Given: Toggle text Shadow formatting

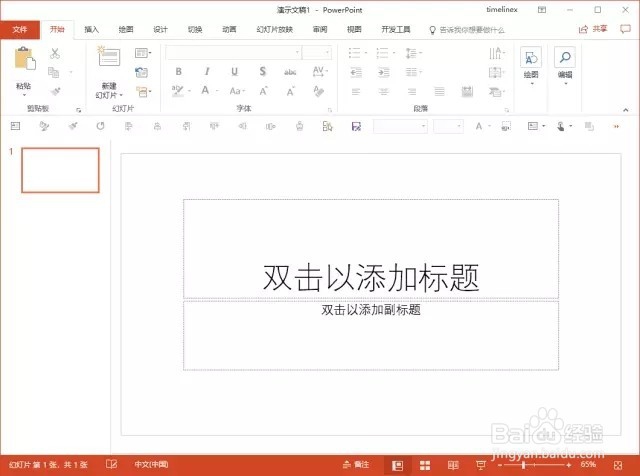Looking at the screenshot, I should (263, 71).
